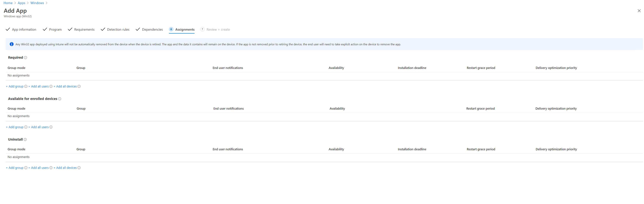Click info icon after Uninstall Add all users
644x204 pixels.
[51, 168]
